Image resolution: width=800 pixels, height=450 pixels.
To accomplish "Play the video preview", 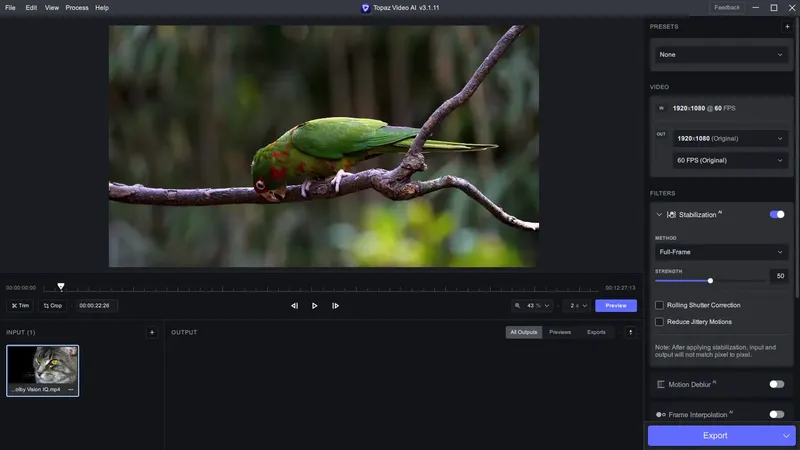I will tap(315, 306).
